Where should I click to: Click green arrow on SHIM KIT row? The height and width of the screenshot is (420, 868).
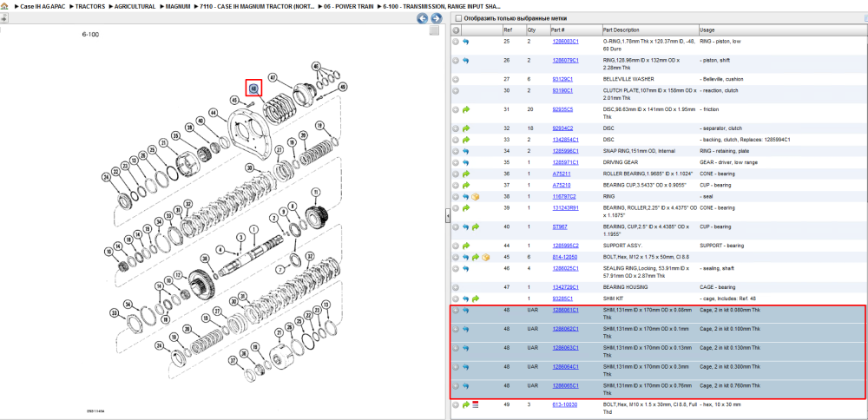(475, 299)
